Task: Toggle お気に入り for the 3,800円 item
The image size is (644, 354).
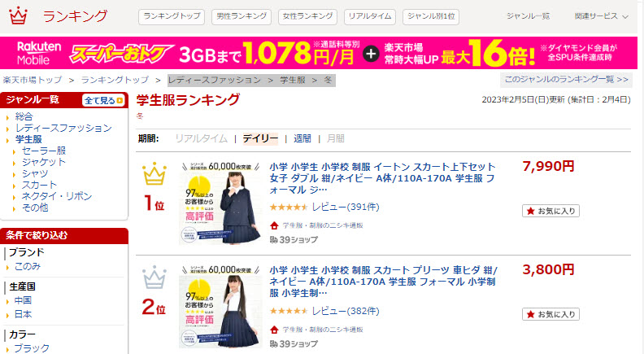Action: coord(550,314)
